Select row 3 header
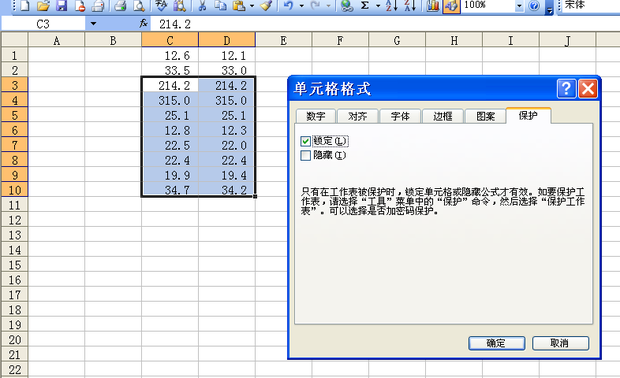Viewport: 620px width, 378px height. 15,85
